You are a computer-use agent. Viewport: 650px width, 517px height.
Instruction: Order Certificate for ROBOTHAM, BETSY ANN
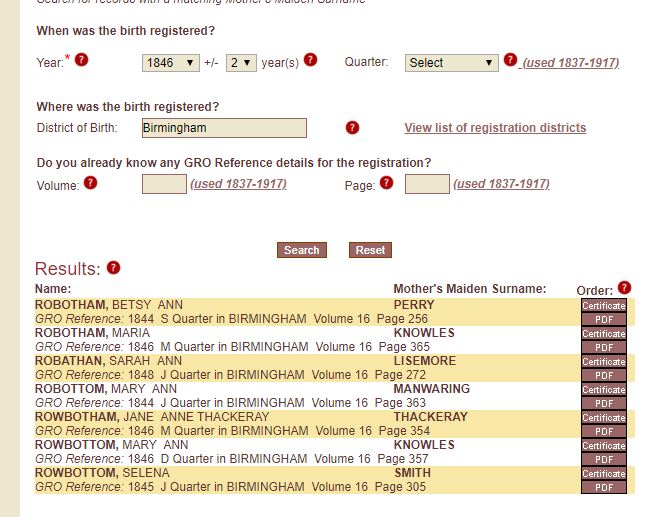[604, 306]
